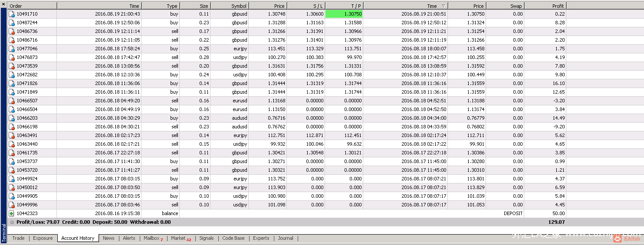Sort by the Symbol column header
Screen dimensions: 644x245
click(x=229, y=6)
